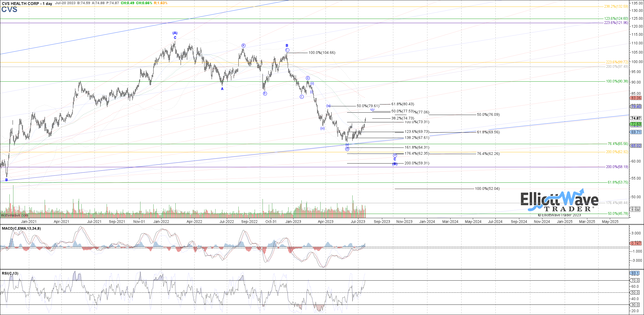This screenshot has height=315, width=644.
Task: Click the 61.8%(53.75) level label
Action: pyautogui.click(x=618, y=182)
